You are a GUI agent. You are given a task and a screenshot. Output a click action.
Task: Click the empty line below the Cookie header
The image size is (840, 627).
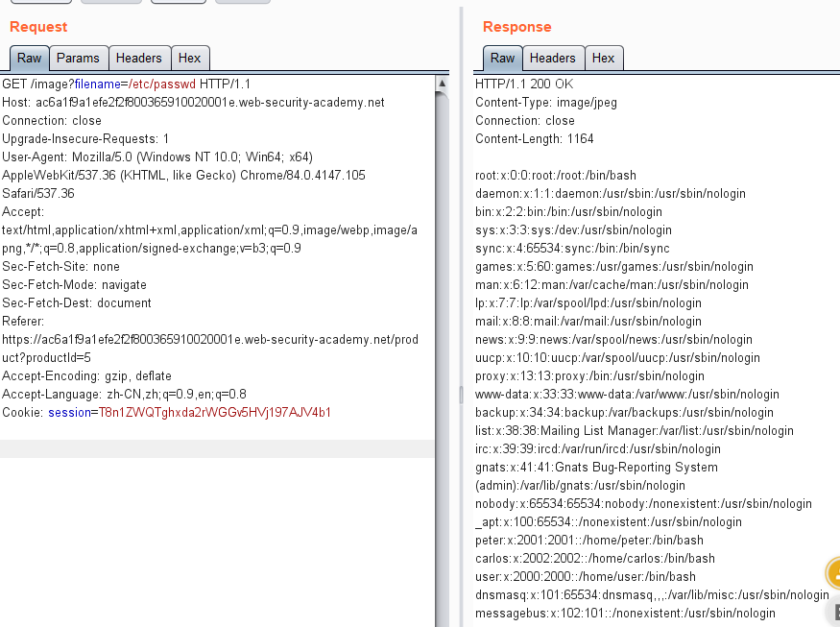[217, 448]
